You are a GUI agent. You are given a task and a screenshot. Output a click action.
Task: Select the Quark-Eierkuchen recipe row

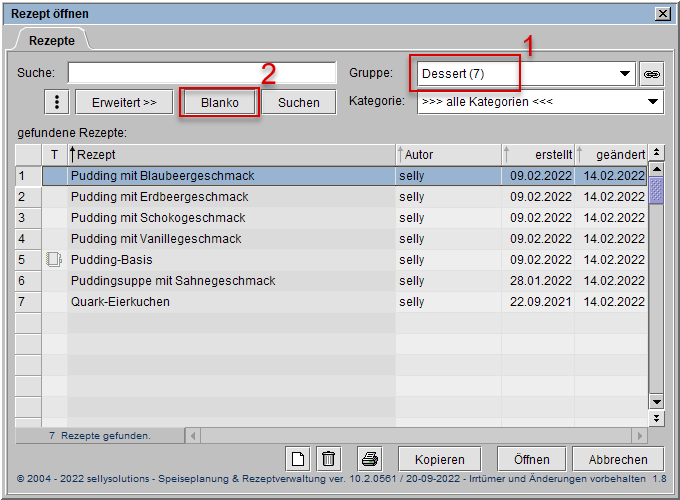point(230,302)
